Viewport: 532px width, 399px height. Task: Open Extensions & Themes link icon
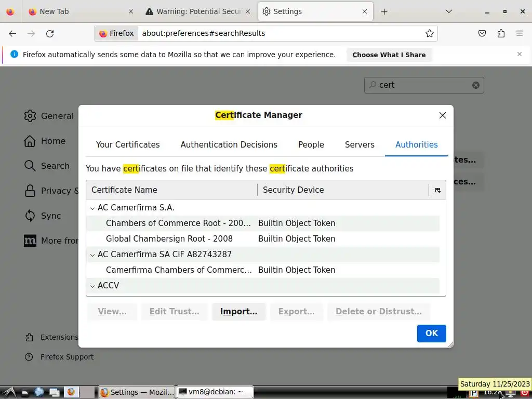pos(29,337)
